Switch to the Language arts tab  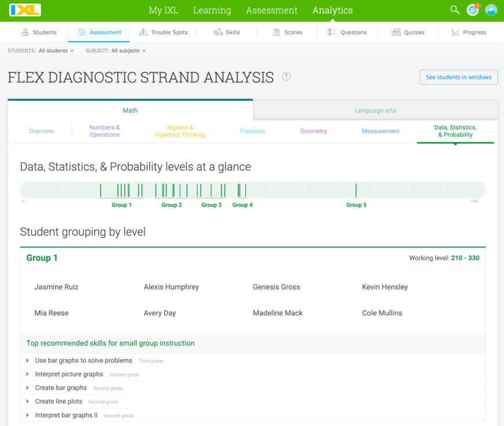coord(376,110)
